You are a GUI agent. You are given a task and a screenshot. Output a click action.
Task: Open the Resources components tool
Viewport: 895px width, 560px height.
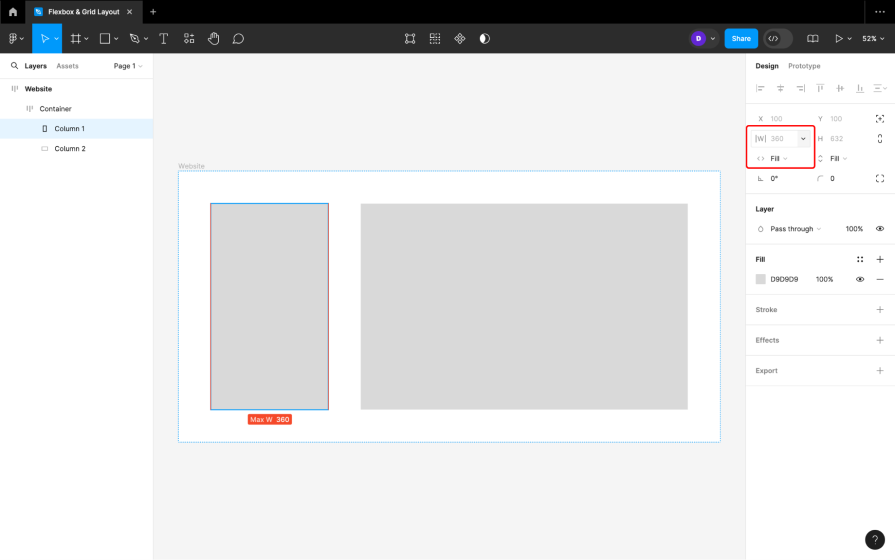[x=189, y=39]
